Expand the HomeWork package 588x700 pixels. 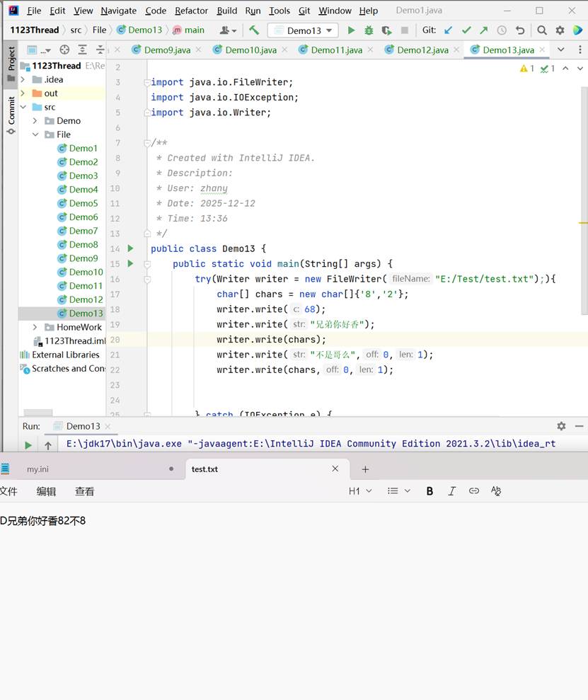click(x=35, y=327)
